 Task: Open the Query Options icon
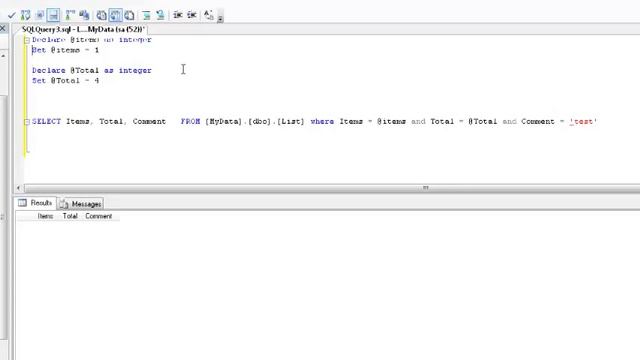pyautogui.click(x=40, y=15)
